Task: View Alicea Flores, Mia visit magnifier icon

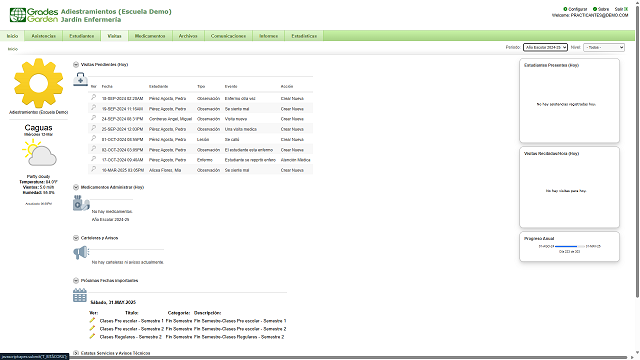Action: point(93,169)
